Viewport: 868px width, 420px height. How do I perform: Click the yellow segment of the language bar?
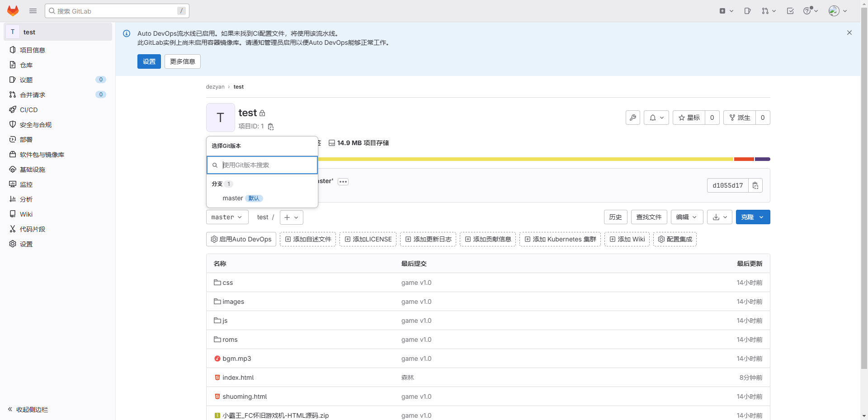(x=526, y=159)
